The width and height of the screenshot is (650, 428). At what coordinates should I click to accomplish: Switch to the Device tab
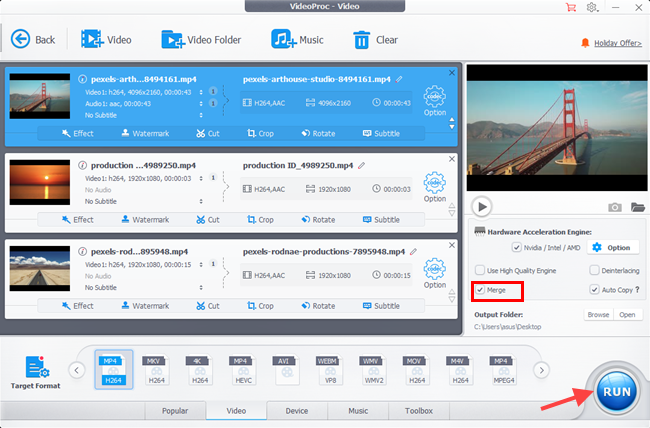tap(297, 411)
